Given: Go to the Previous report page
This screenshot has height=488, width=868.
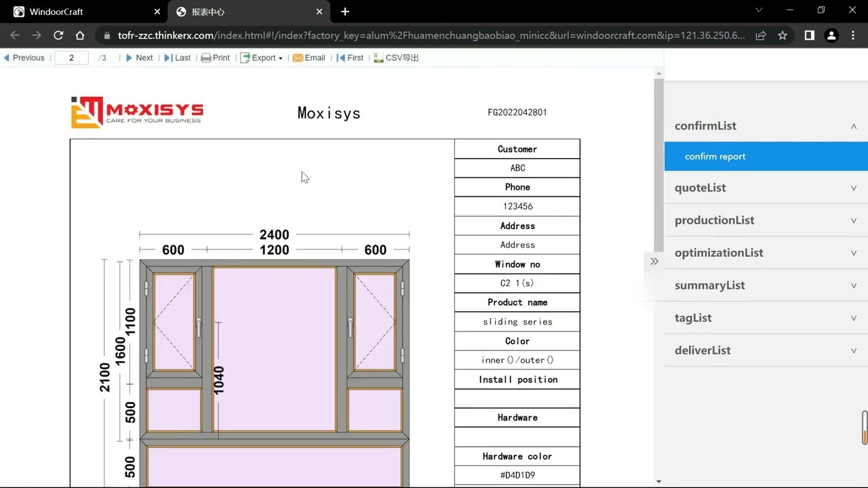Looking at the screenshot, I should pyautogui.click(x=24, y=58).
